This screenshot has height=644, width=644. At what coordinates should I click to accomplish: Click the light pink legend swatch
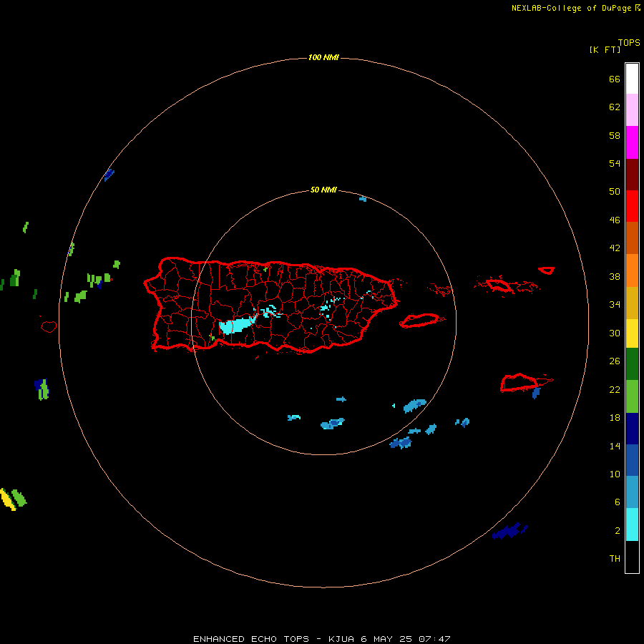pyautogui.click(x=632, y=110)
